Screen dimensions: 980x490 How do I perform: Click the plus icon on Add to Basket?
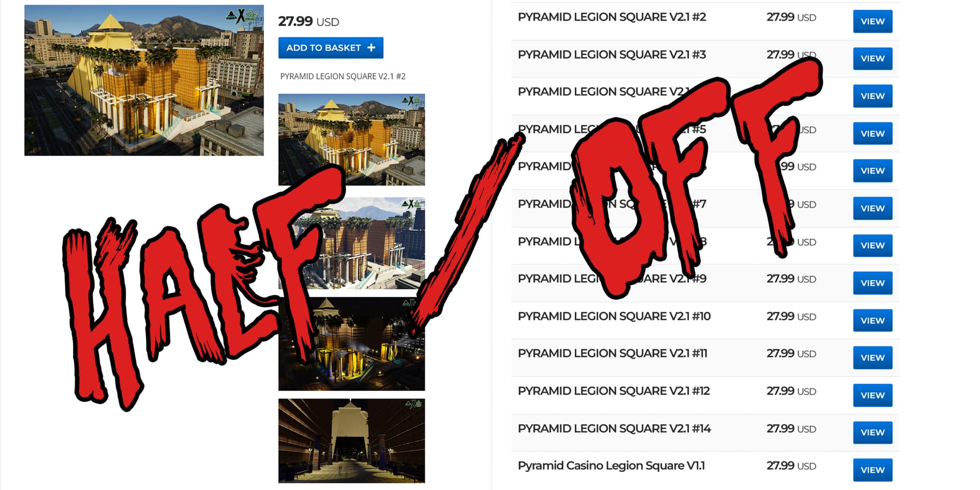click(371, 47)
